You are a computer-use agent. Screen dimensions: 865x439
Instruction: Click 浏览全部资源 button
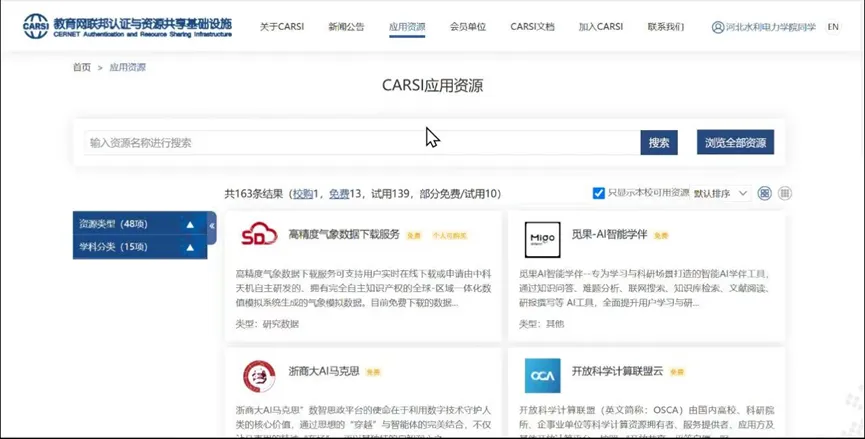click(x=735, y=142)
